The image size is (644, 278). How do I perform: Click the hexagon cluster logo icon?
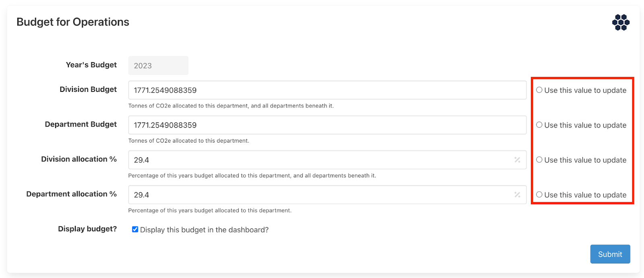[x=621, y=23]
